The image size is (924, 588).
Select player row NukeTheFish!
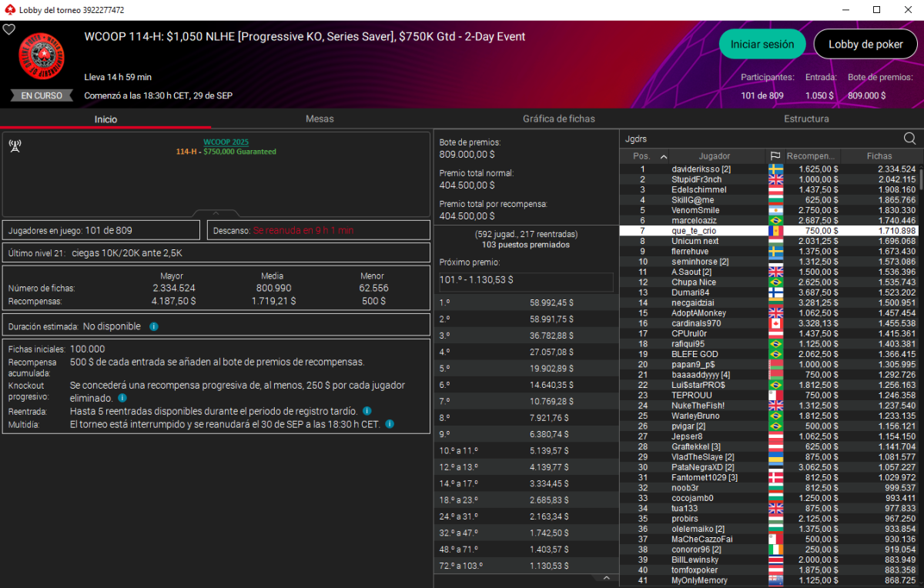769,406
